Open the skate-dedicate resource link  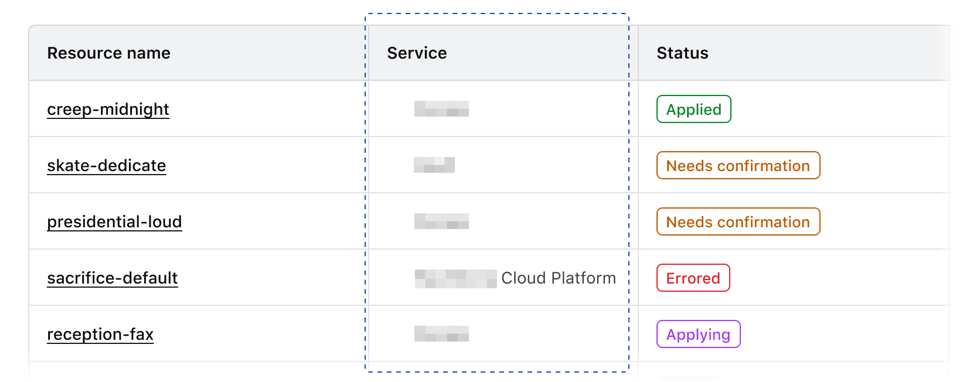click(x=106, y=166)
